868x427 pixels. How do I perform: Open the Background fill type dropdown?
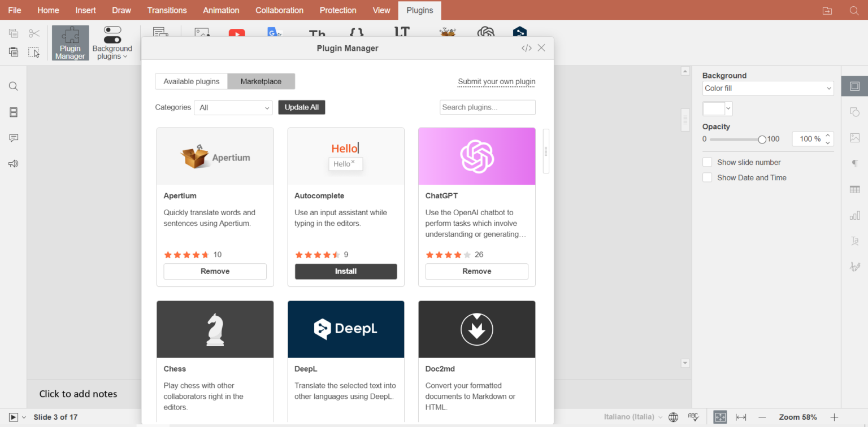[x=768, y=88]
